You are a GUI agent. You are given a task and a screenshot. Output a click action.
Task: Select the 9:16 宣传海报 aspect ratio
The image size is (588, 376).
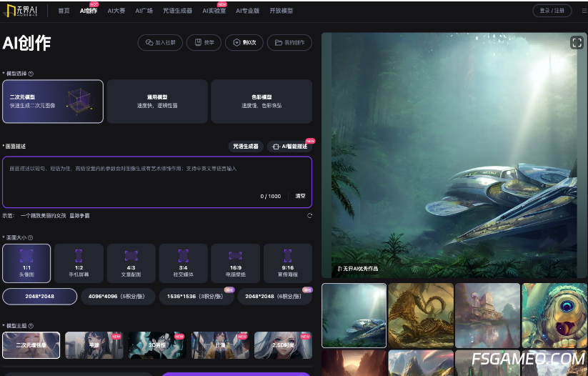point(288,264)
